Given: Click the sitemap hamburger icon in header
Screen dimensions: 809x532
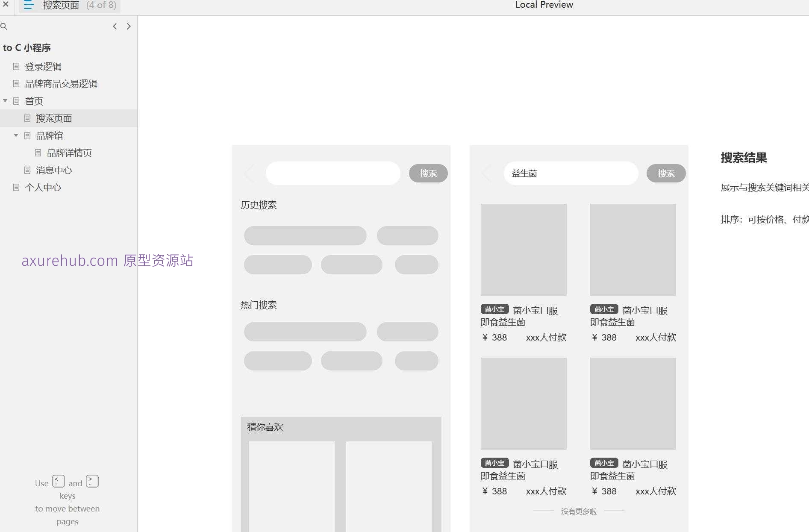Looking at the screenshot, I should pos(28,6).
